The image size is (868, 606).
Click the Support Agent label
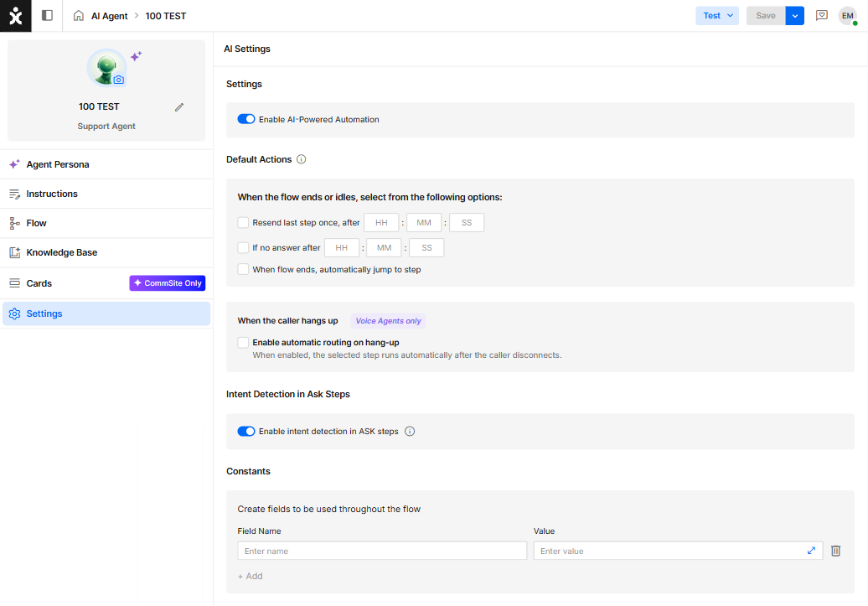tap(106, 127)
